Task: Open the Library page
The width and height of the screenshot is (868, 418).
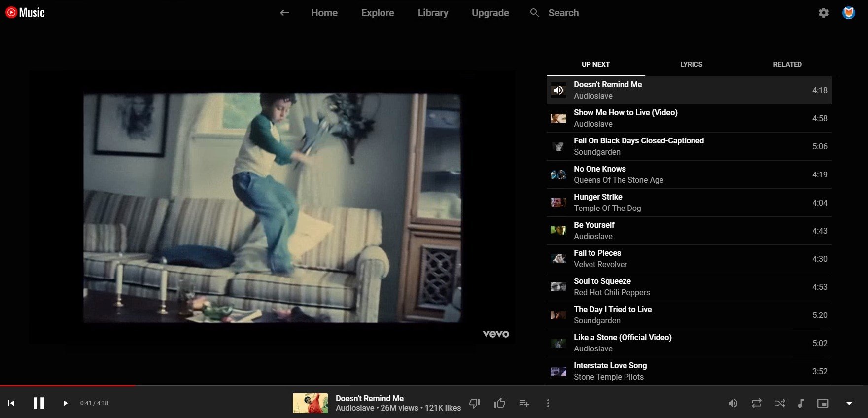Action: tap(433, 13)
